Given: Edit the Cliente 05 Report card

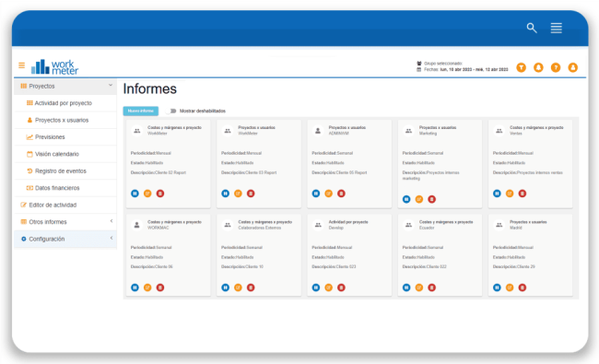Looking at the screenshot, I should (329, 194).
